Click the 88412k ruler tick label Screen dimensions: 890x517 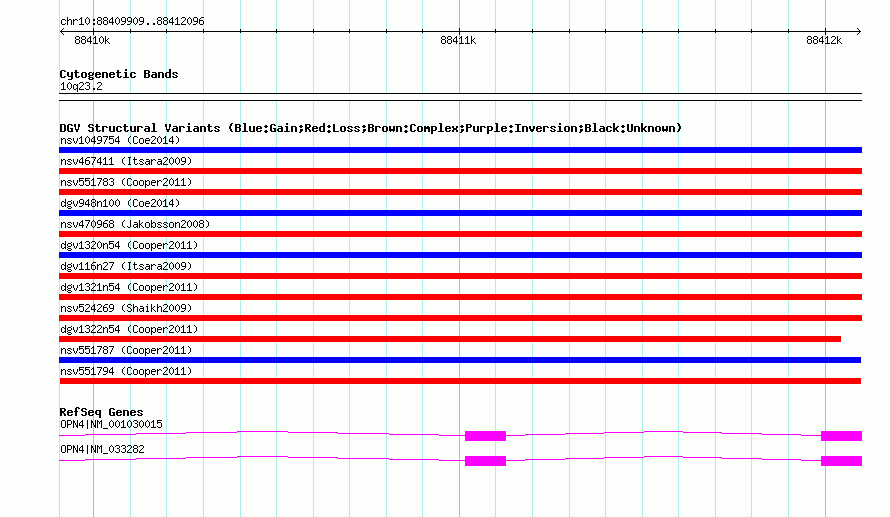[824, 40]
